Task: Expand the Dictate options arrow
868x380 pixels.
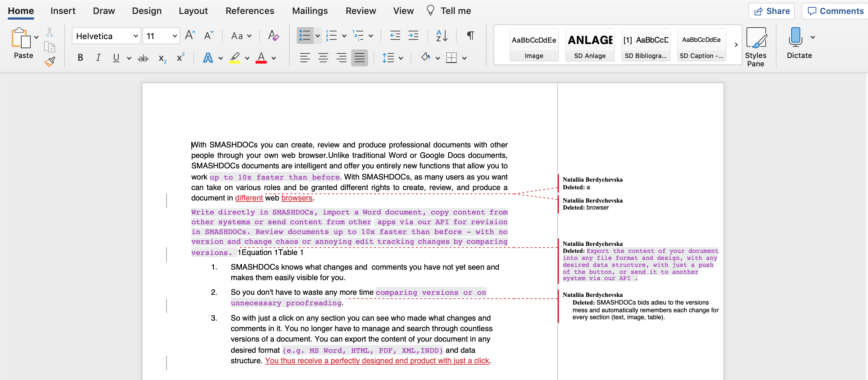Action: (x=812, y=37)
